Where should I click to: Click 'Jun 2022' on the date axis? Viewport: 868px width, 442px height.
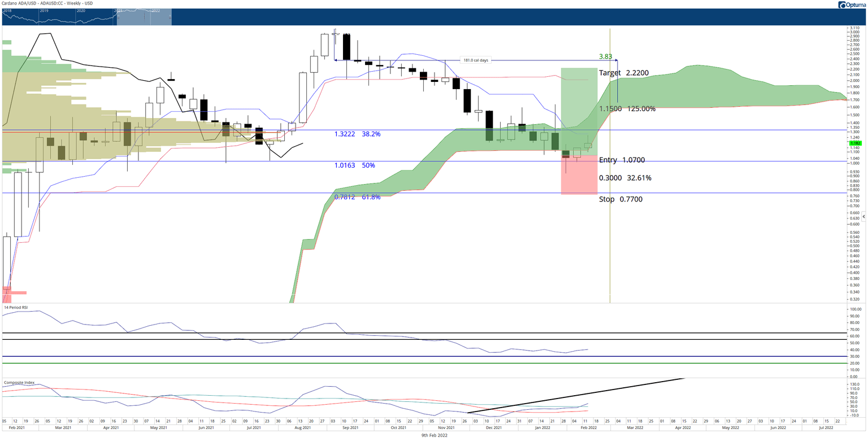pos(778,428)
